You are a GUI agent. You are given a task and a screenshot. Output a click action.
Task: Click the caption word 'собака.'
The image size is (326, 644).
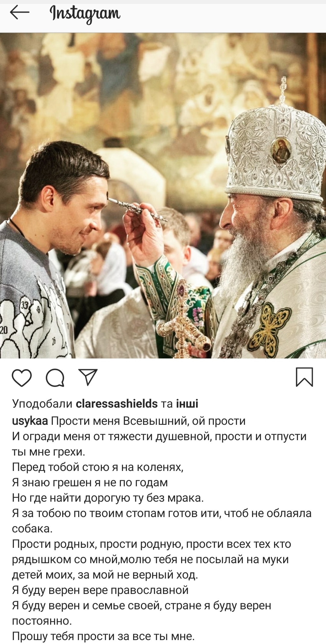tap(32, 529)
